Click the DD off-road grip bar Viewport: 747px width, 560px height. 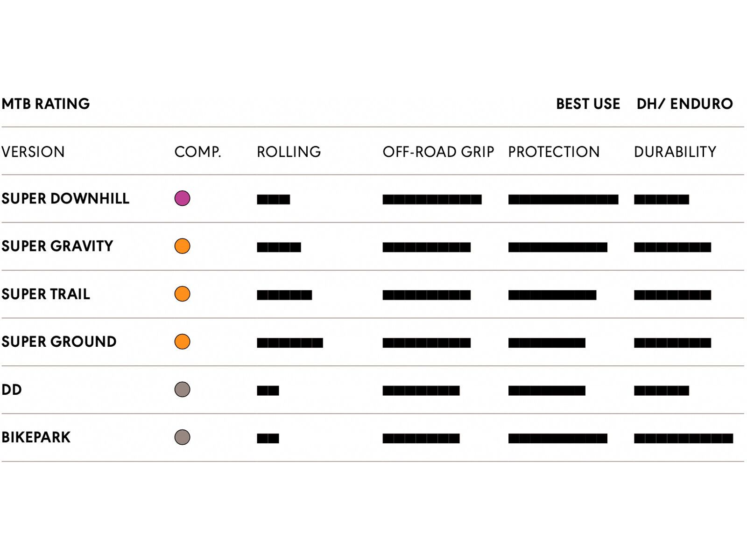421,391
